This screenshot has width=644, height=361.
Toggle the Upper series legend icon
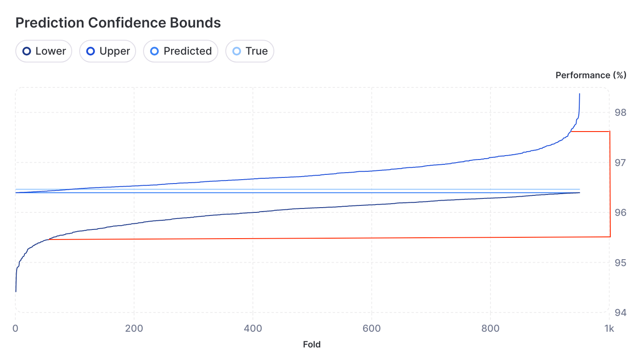[x=90, y=51]
